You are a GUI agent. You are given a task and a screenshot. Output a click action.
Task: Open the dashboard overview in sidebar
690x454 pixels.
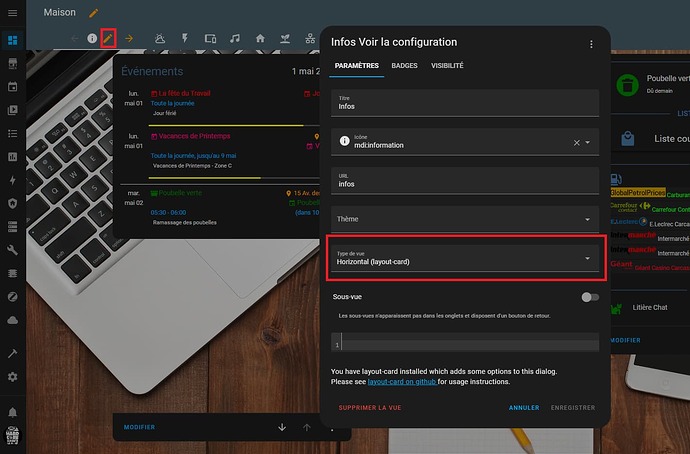12,40
